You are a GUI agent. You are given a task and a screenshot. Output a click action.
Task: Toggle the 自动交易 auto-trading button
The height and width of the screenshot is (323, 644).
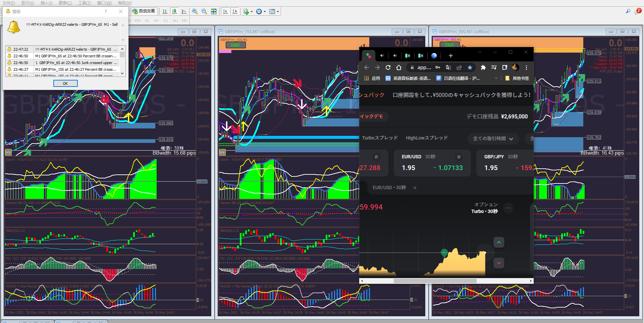[x=144, y=11]
